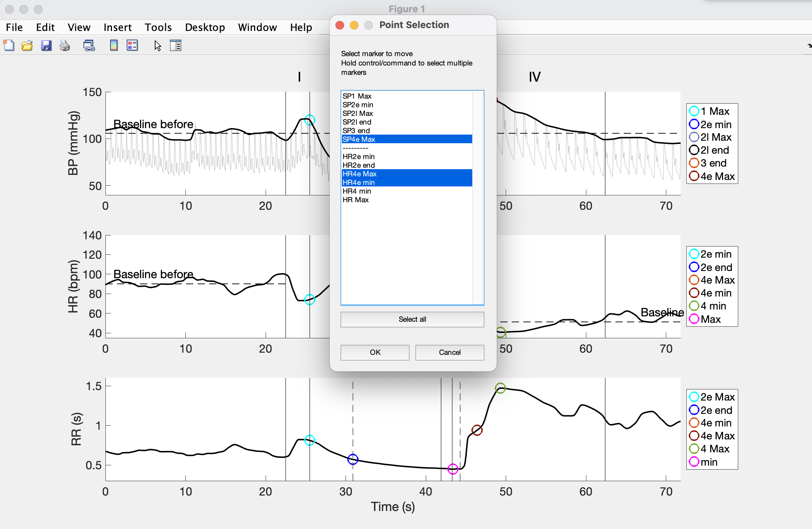This screenshot has width=812, height=529.
Task: Open the Property Inspector icon
Action: [x=176, y=46]
